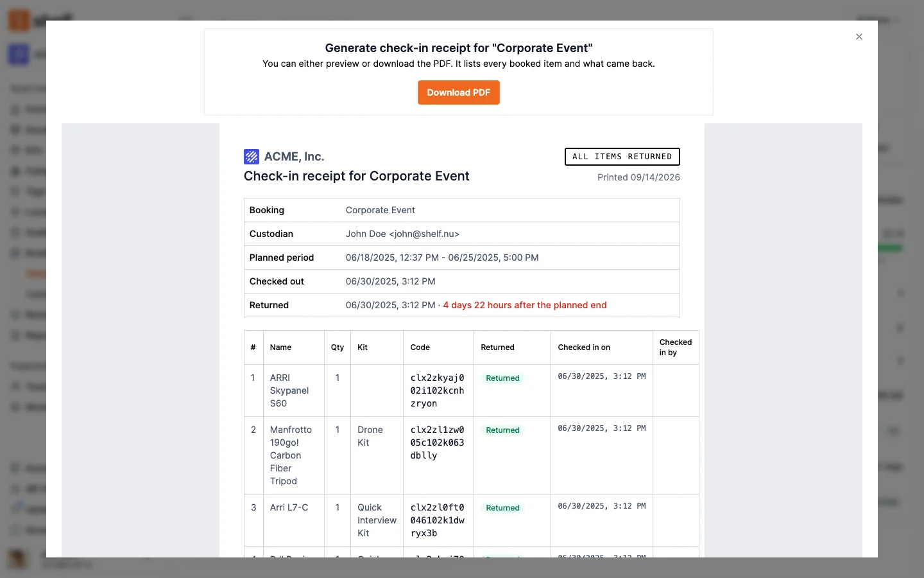The width and height of the screenshot is (924, 578).
Task: Select the ARRI Skypanel S60 item name
Action: pyautogui.click(x=289, y=390)
